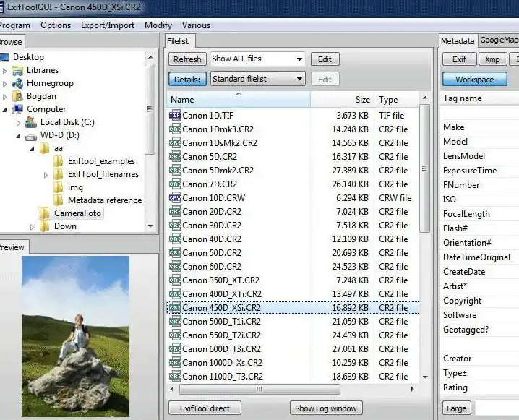Click the Down folder icon
This screenshot has width=519, height=420.
click(x=45, y=226)
